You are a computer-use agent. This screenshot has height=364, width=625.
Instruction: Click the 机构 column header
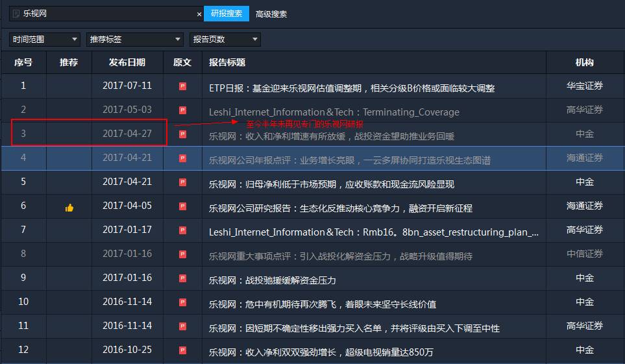pyautogui.click(x=584, y=62)
